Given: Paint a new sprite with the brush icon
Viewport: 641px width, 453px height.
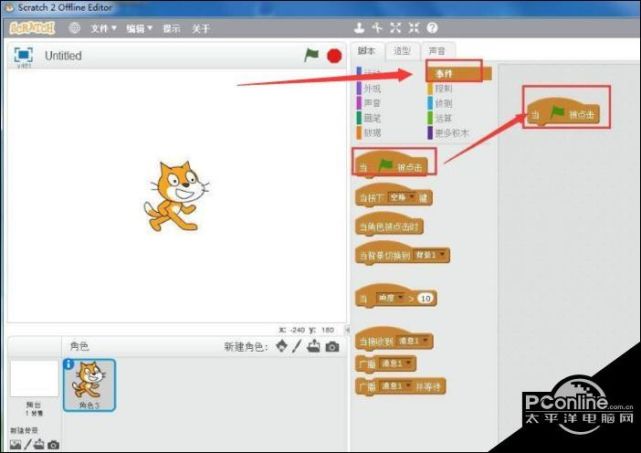Looking at the screenshot, I should click(297, 346).
